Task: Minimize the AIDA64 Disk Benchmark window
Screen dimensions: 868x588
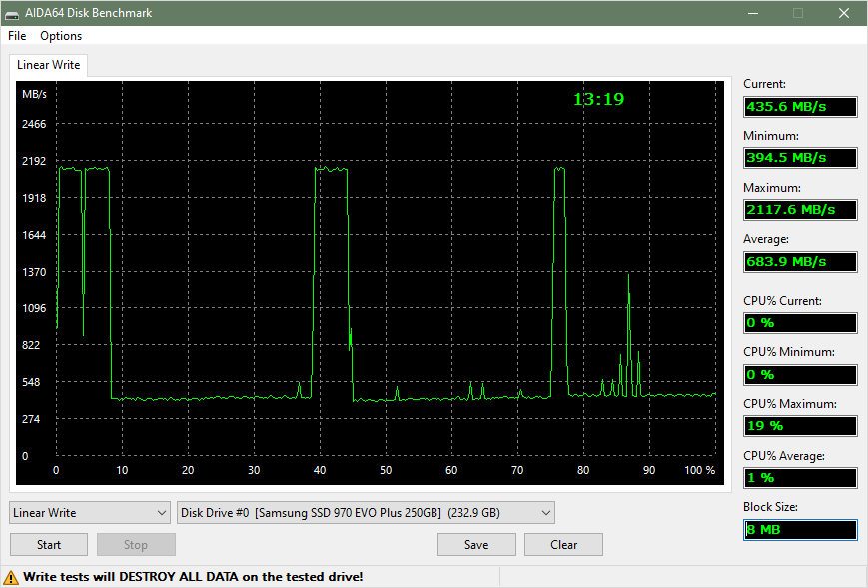Action: [x=753, y=13]
